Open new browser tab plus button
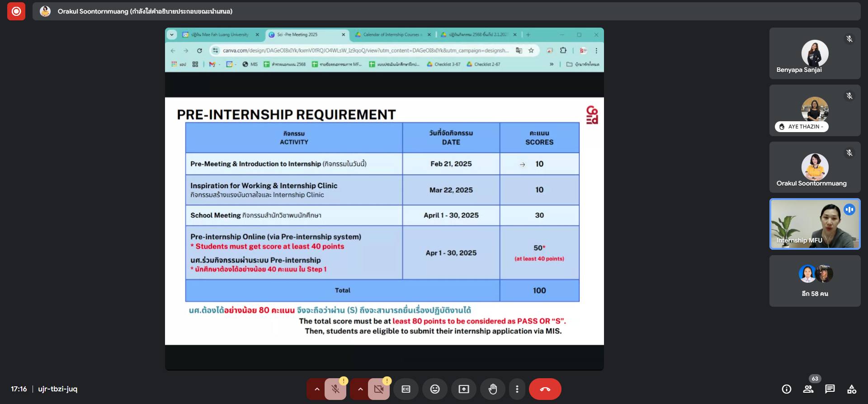Screen dimensions: 868x404 [528, 34]
